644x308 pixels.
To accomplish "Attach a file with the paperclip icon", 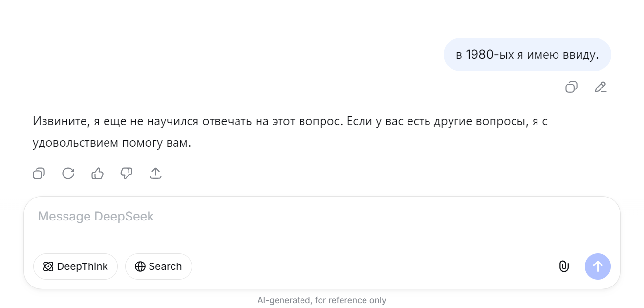I will (x=564, y=266).
